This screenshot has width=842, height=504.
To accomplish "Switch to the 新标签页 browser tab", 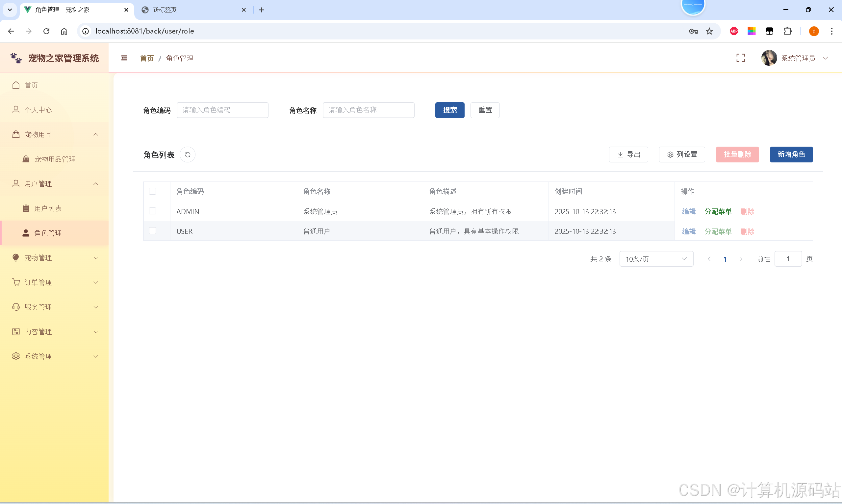I will [194, 10].
